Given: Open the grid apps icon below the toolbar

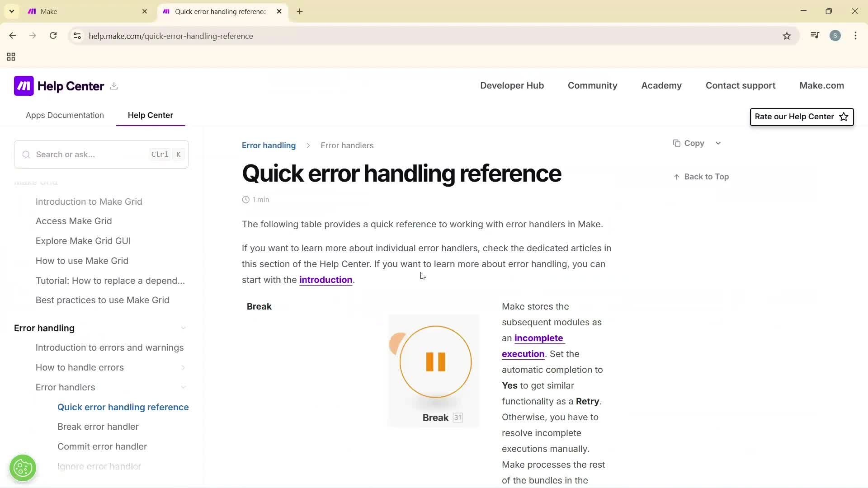Looking at the screenshot, I should (11, 57).
